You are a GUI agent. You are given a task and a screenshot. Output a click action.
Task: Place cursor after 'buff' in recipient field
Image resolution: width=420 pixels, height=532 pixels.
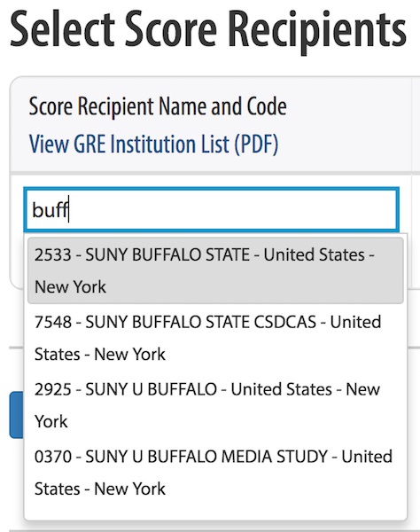point(69,209)
